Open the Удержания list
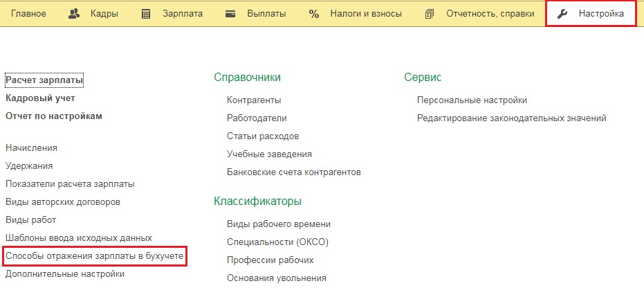 [x=29, y=165]
